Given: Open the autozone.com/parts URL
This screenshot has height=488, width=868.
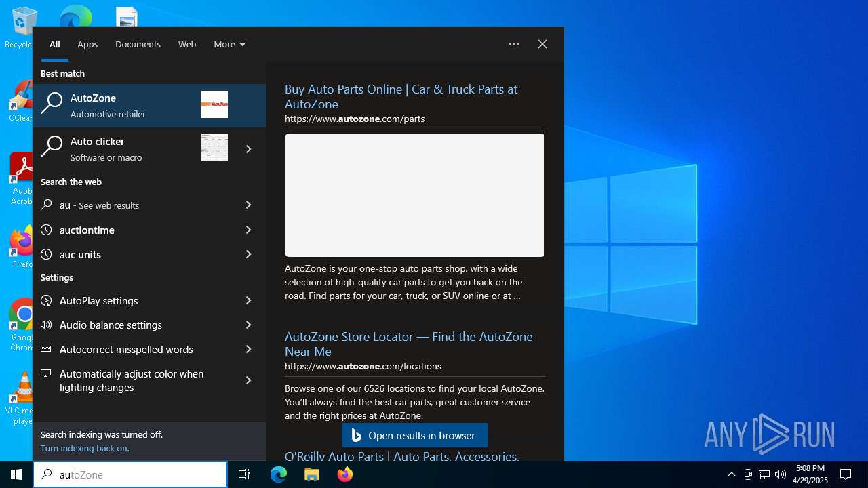Looking at the screenshot, I should [355, 119].
